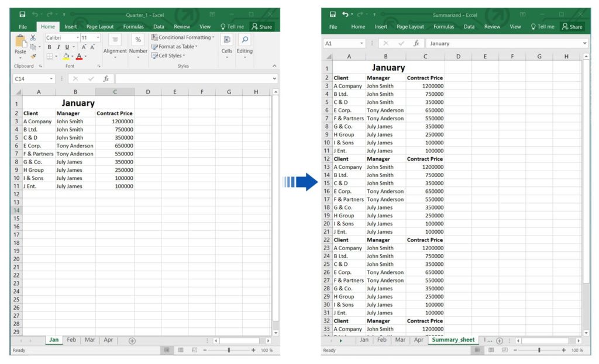This screenshot has width=599, height=364.
Task: Toggle Bold formatting
Action: pos(49,47)
